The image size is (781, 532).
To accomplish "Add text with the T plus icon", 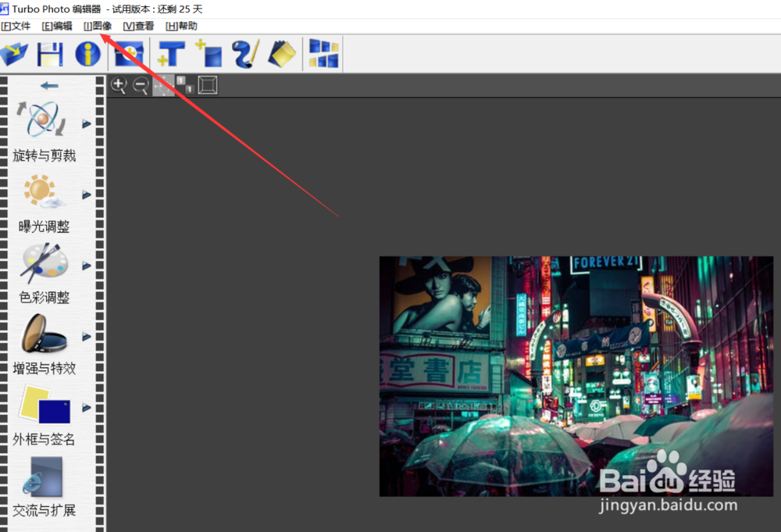I will pos(171,54).
